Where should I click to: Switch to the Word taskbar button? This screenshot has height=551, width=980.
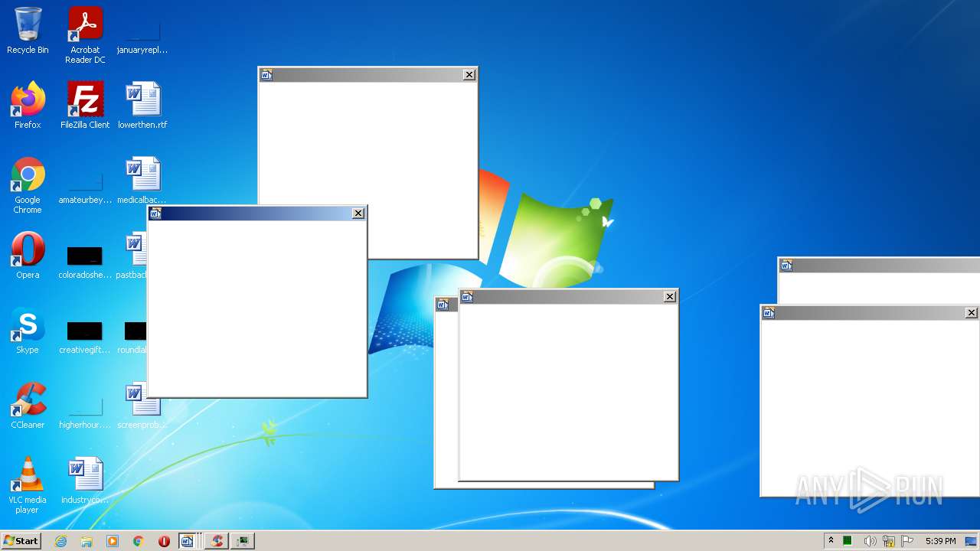[189, 541]
